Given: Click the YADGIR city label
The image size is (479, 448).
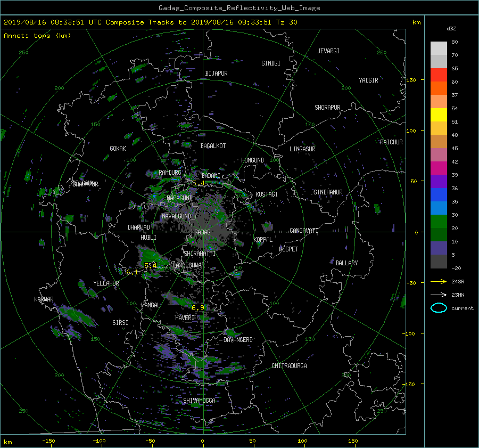Looking at the screenshot, I should pyautogui.click(x=368, y=80).
